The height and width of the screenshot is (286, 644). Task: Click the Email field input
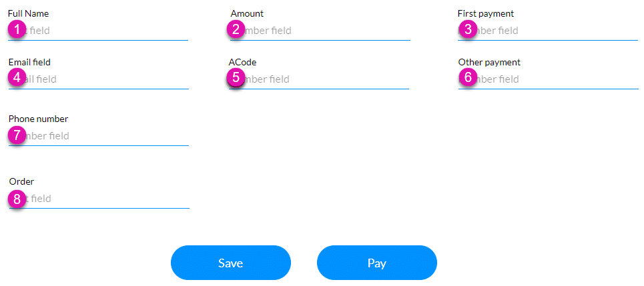[107, 79]
